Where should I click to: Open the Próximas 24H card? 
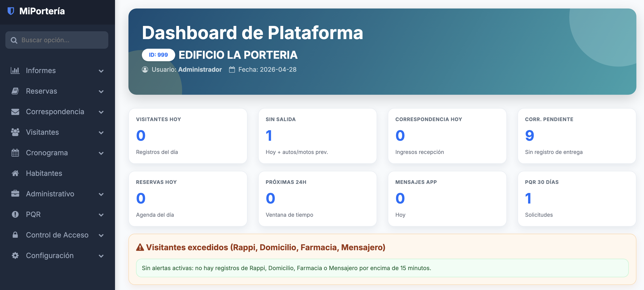(x=318, y=199)
